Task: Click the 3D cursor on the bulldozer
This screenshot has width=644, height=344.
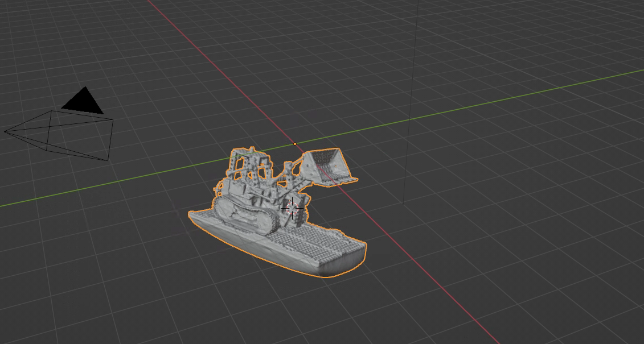Action: [292, 208]
